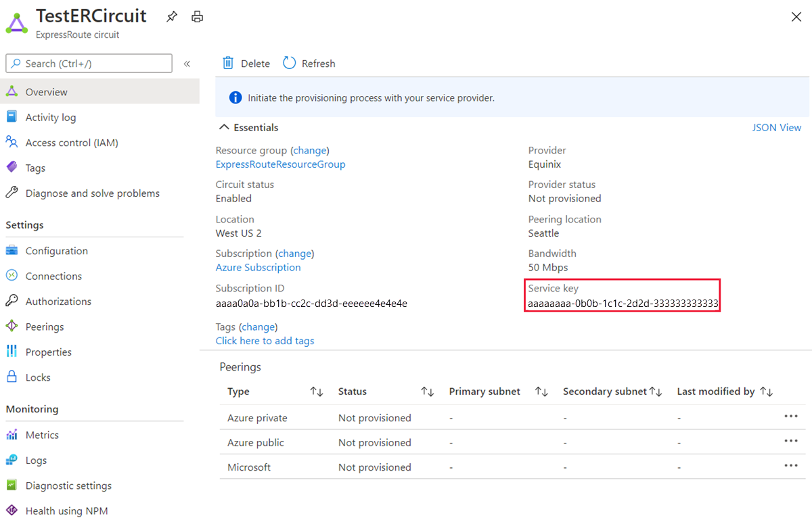Screen dimensions: 812x522
Task: Open more options for Azure private peering
Action: (x=790, y=417)
